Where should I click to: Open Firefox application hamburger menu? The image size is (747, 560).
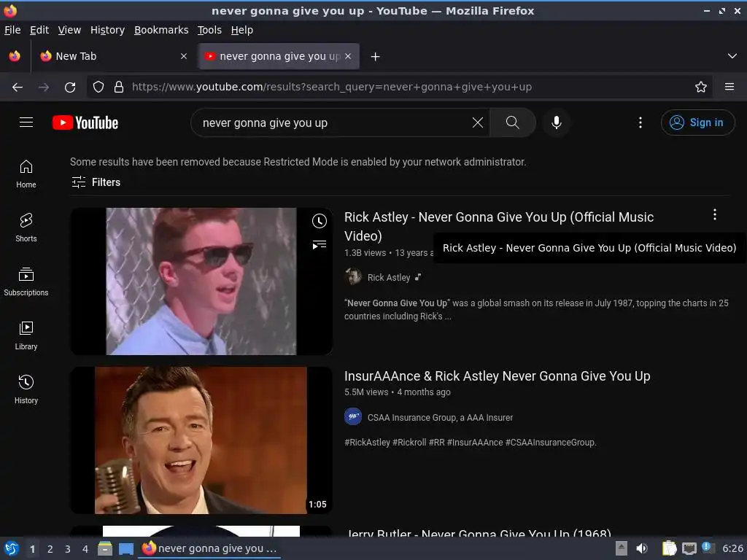729,87
